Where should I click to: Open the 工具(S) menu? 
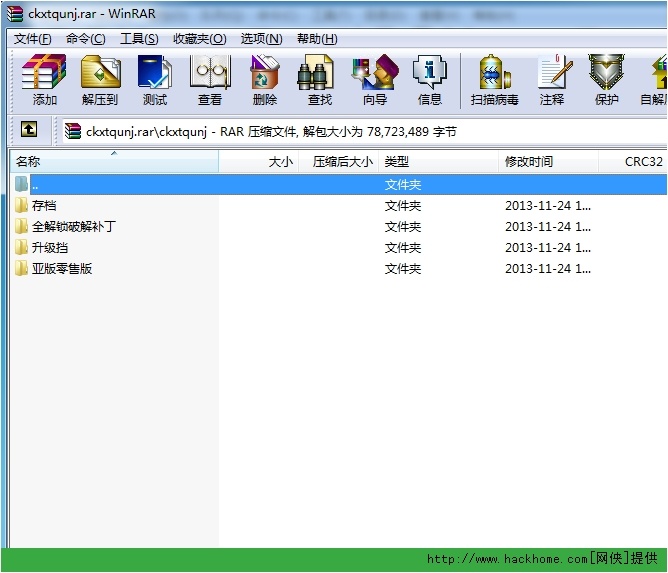[x=139, y=39]
